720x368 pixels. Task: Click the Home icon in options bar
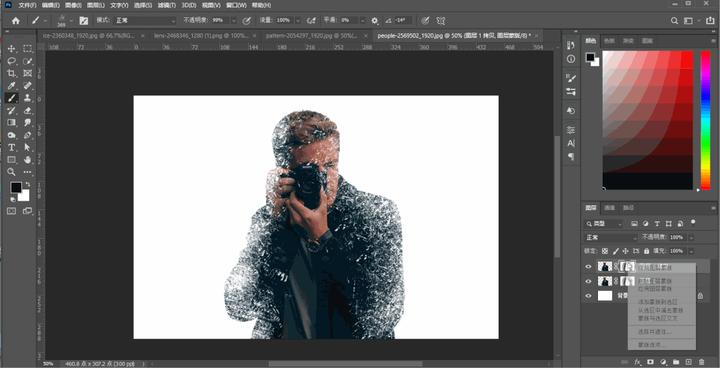16,21
